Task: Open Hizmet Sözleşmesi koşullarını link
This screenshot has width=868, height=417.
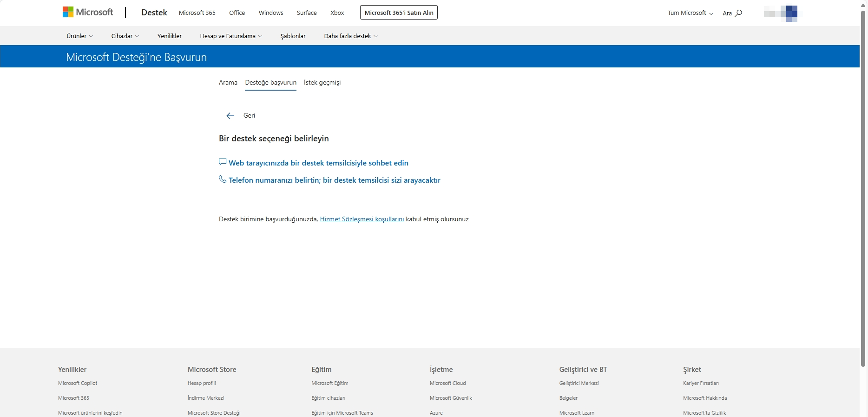Action: tap(362, 219)
